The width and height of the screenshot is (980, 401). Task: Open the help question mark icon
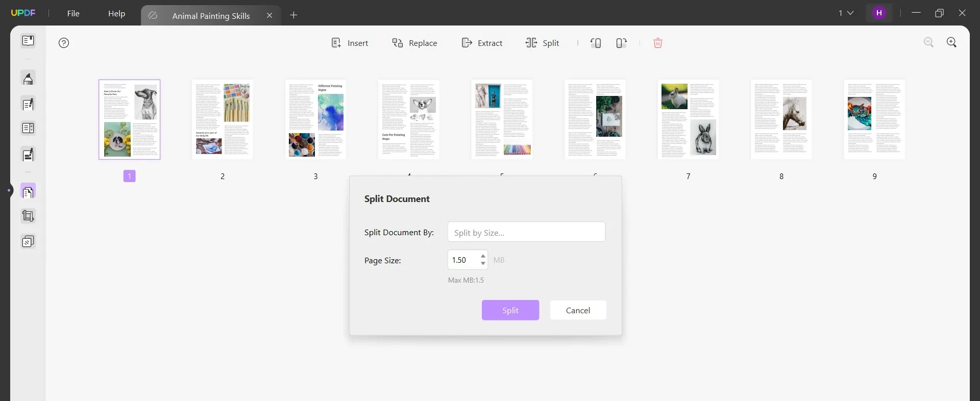[64, 43]
